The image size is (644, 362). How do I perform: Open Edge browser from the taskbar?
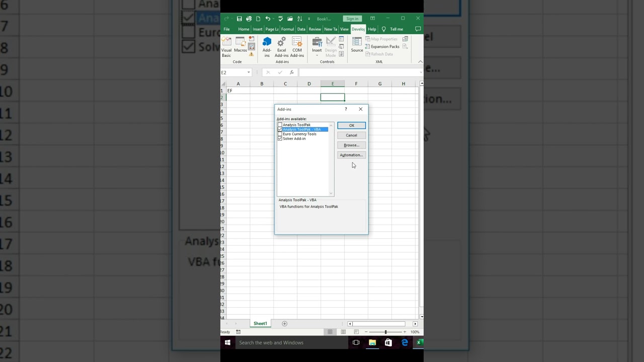405,342
